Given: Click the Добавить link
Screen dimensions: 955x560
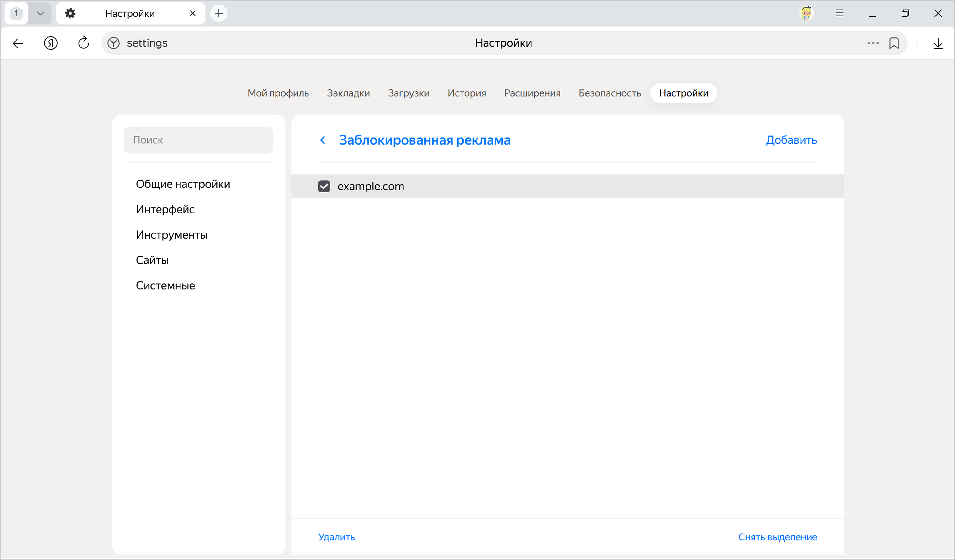Looking at the screenshot, I should tap(791, 140).
